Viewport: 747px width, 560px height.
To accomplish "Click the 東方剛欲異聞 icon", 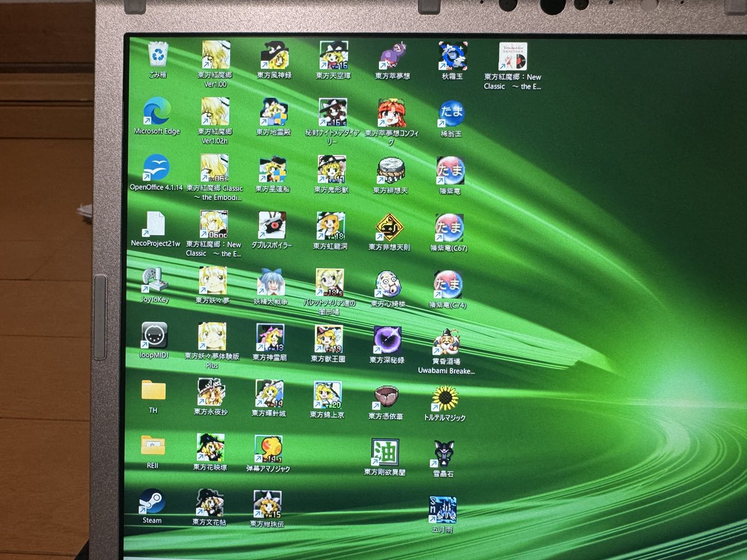I will coord(385,452).
